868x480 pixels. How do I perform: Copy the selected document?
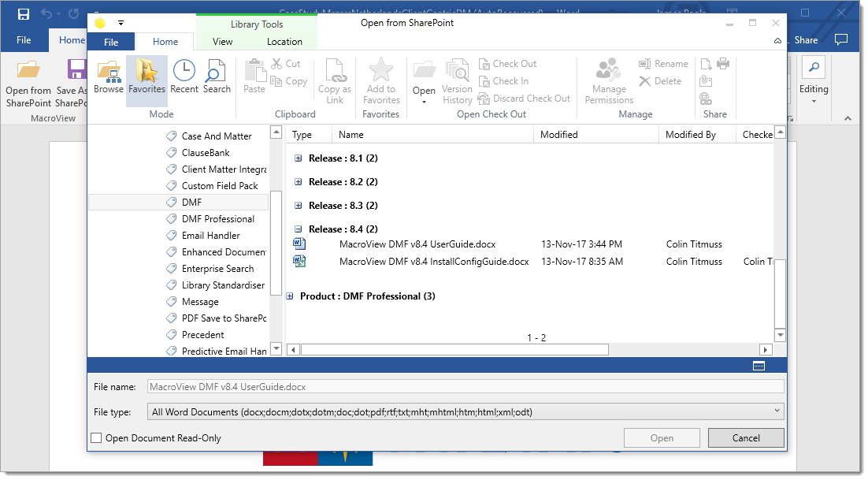coord(289,81)
